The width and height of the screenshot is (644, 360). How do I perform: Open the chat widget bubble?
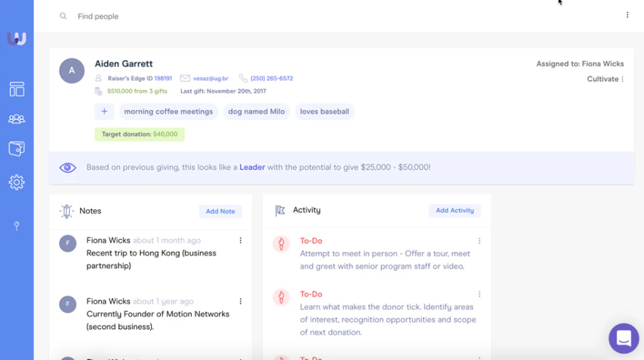pyautogui.click(x=624, y=339)
